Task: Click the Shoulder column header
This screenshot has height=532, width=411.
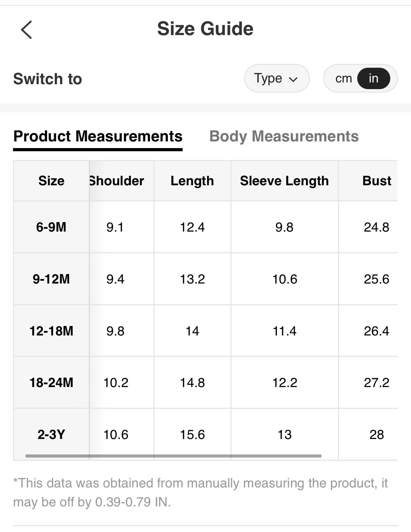Action: (117, 181)
